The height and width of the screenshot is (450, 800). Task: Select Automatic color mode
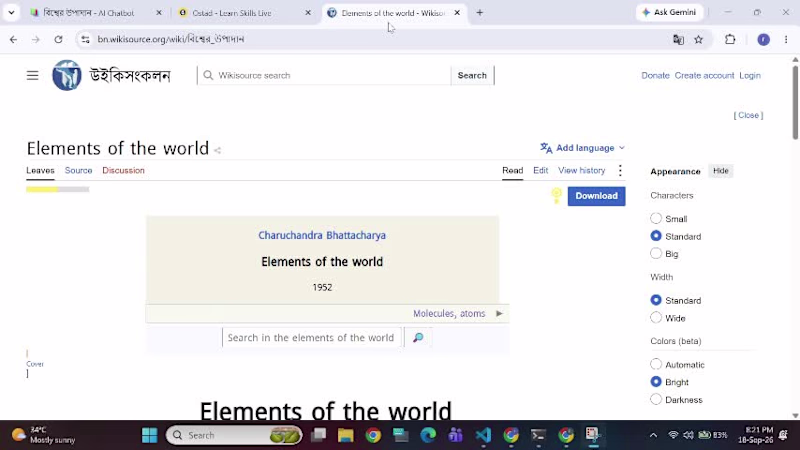coord(656,364)
